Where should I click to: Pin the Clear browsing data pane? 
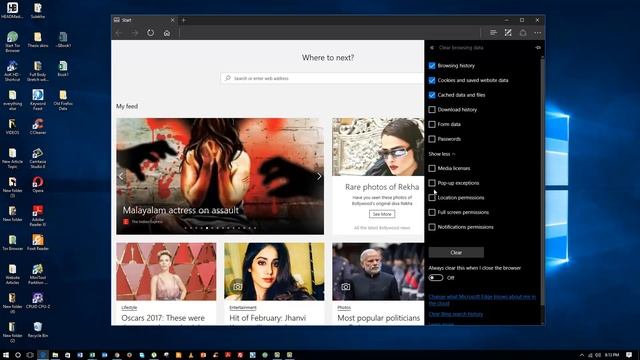538,48
